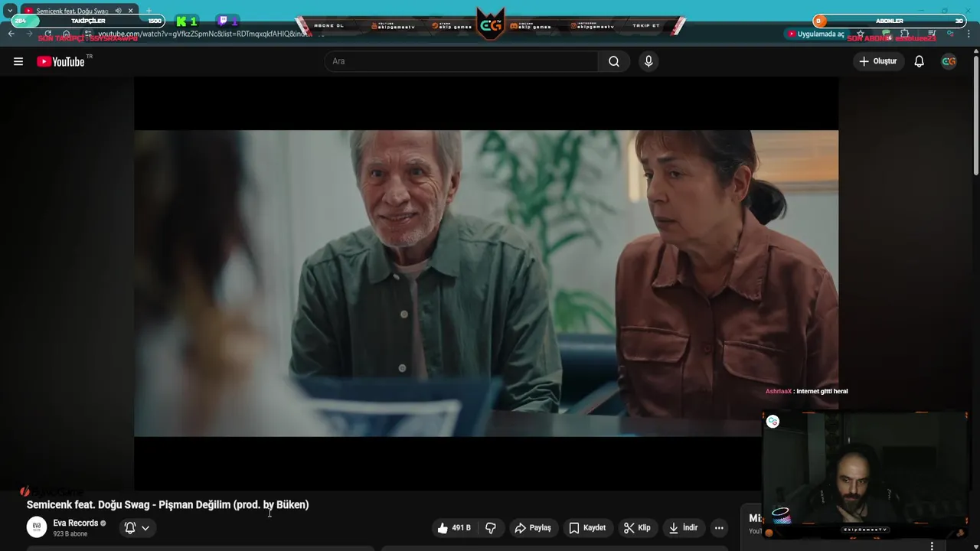Focus the Ara search box
Image resolution: width=980 pixels, height=551 pixels.
tap(461, 61)
